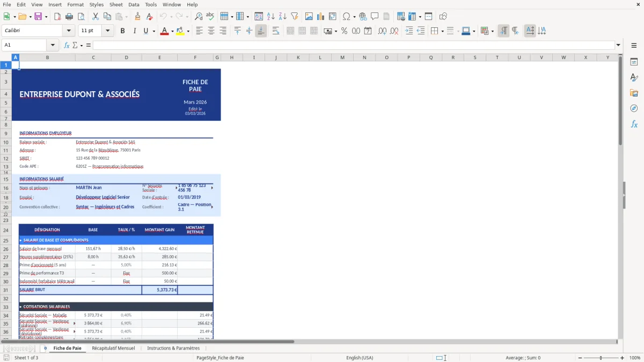This screenshot has height=362, width=644.
Task: Click the Select Sum button
Action: pos(75,45)
